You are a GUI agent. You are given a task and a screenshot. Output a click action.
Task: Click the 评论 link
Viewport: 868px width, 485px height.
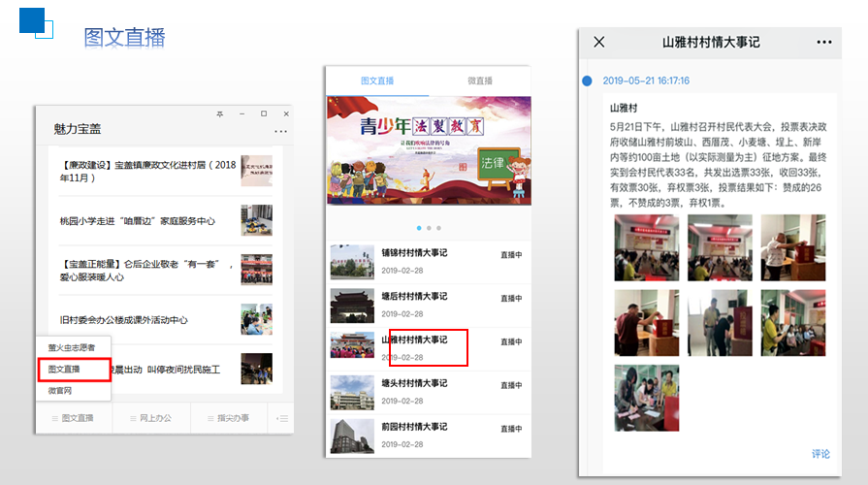[x=820, y=454]
